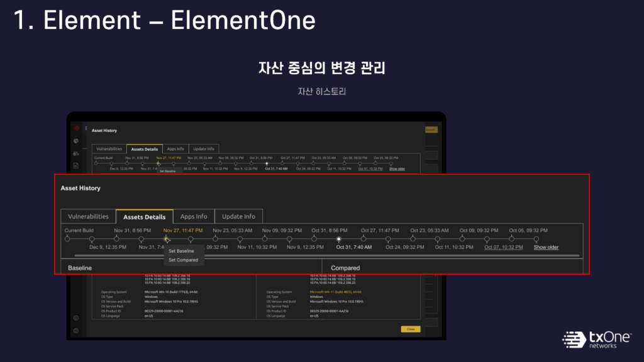This screenshot has height=362, width=644.
Task: Switch to Vulnerabilities tab in enlarged panel
Action: click(88, 216)
